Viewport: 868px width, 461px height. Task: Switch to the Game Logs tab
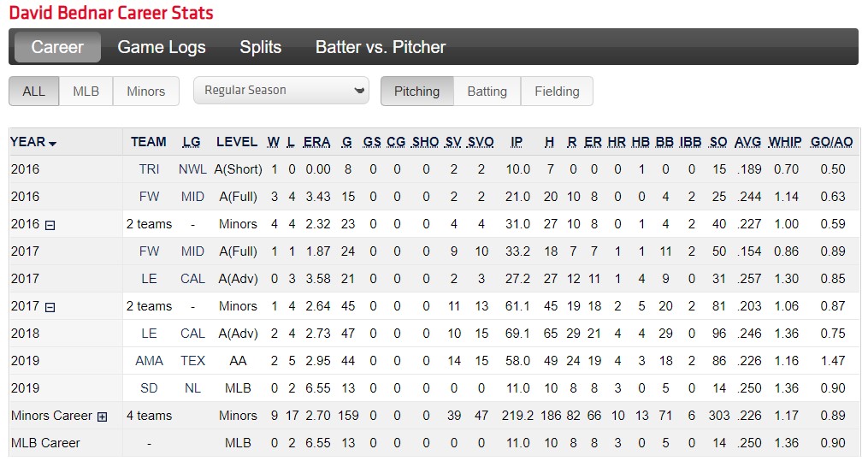click(162, 47)
